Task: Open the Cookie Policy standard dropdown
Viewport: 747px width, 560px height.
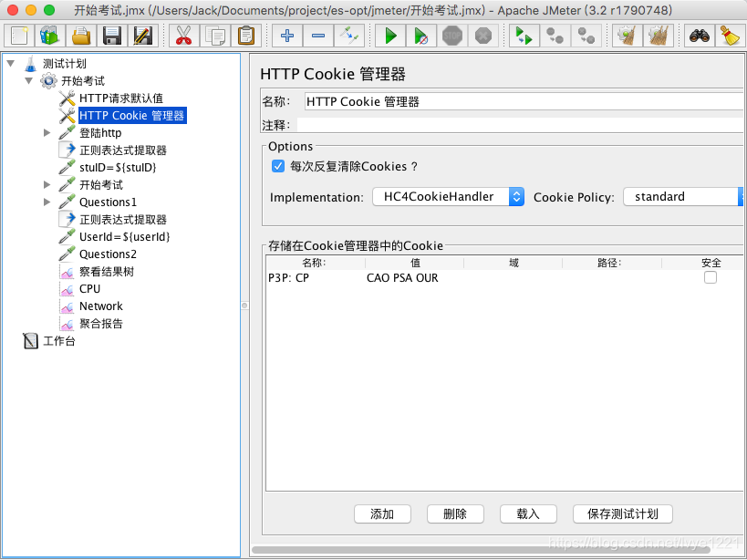Action: [683, 197]
